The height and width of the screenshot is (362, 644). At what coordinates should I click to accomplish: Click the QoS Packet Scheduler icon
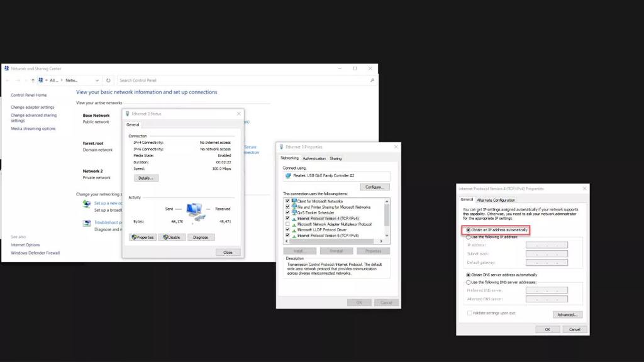point(294,212)
